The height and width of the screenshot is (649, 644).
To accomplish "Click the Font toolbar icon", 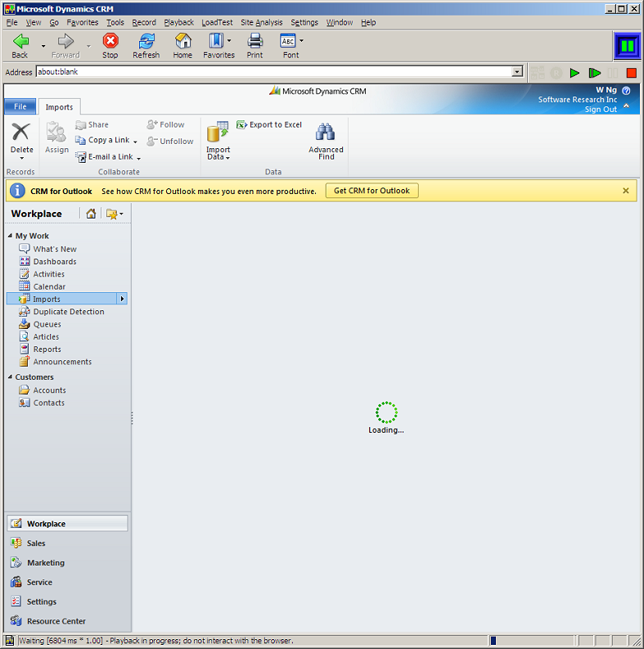I will tap(288, 41).
